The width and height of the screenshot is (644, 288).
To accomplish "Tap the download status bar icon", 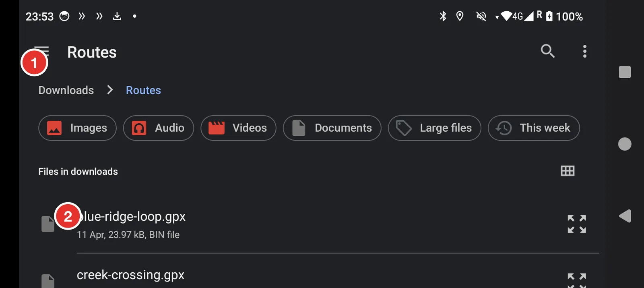I will pos(117,16).
